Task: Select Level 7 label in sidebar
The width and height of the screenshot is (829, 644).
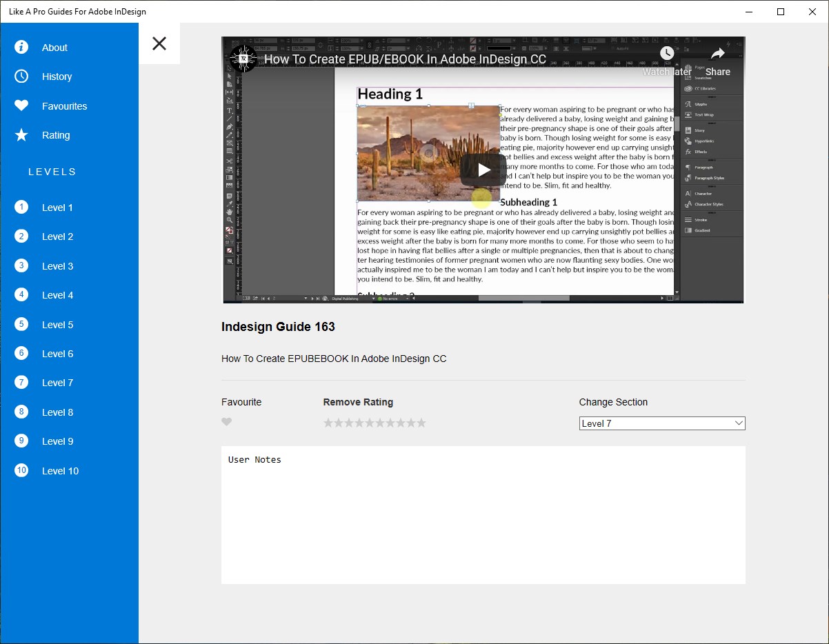Action: pos(57,383)
